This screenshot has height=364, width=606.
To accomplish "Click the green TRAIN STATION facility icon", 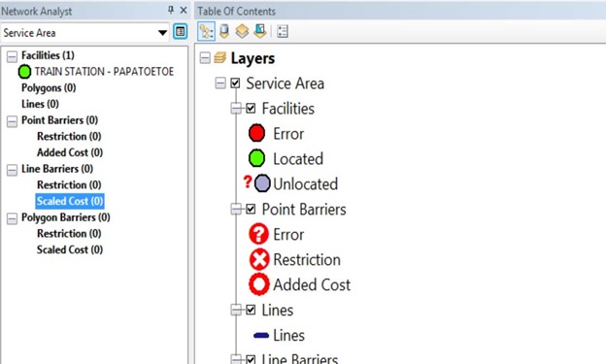I will point(24,72).
